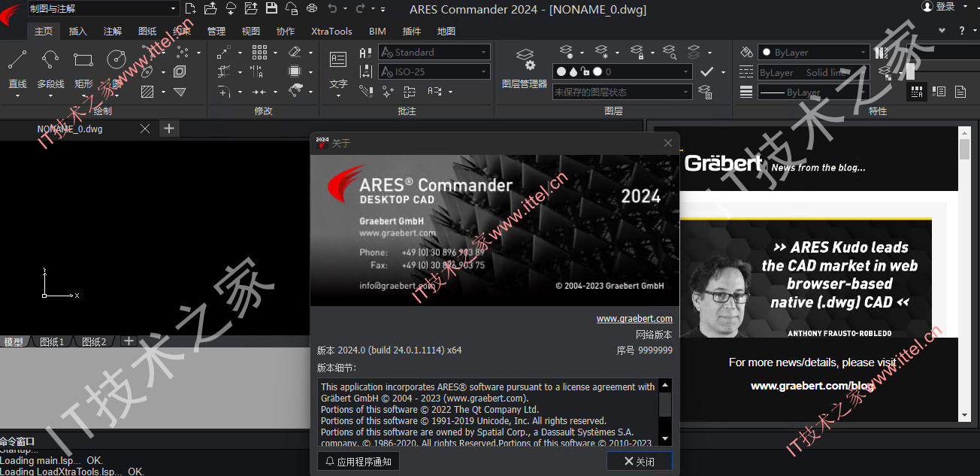Select the eraser tool in 修改 panel
Image resolution: width=980 pixels, height=476 pixels.
295,53
